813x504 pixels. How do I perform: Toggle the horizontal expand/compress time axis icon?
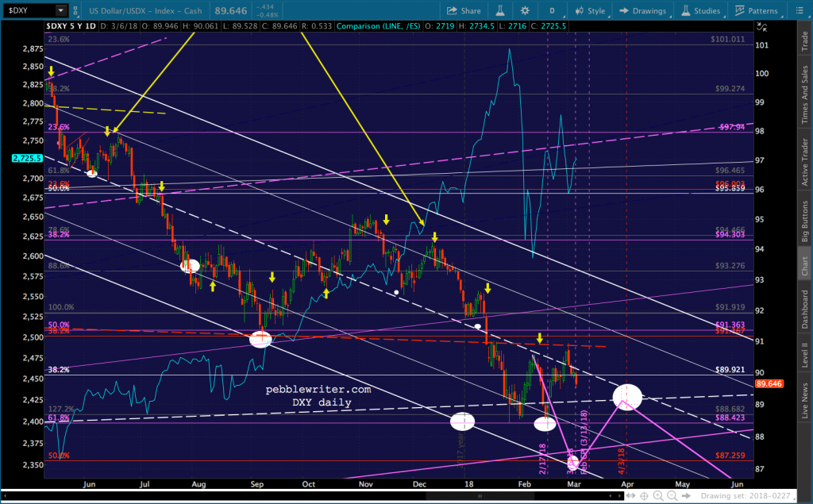tap(630, 496)
